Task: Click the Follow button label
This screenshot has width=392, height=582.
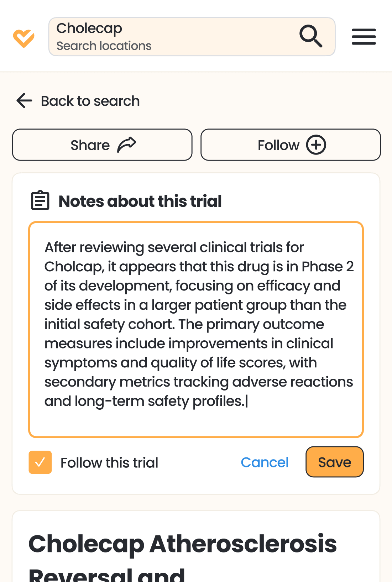Action: [x=278, y=145]
